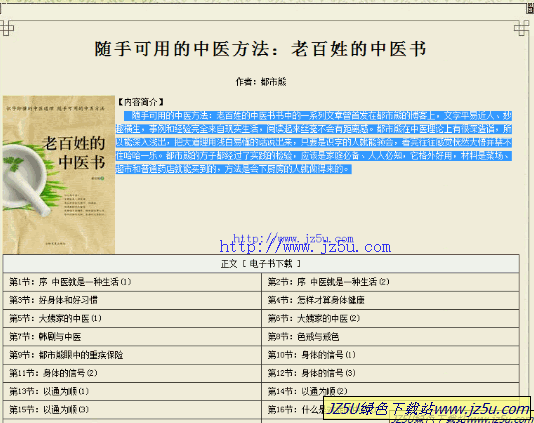Click the book cover image 老百姓的中医书
This screenshot has height=423, width=534.
(59, 175)
